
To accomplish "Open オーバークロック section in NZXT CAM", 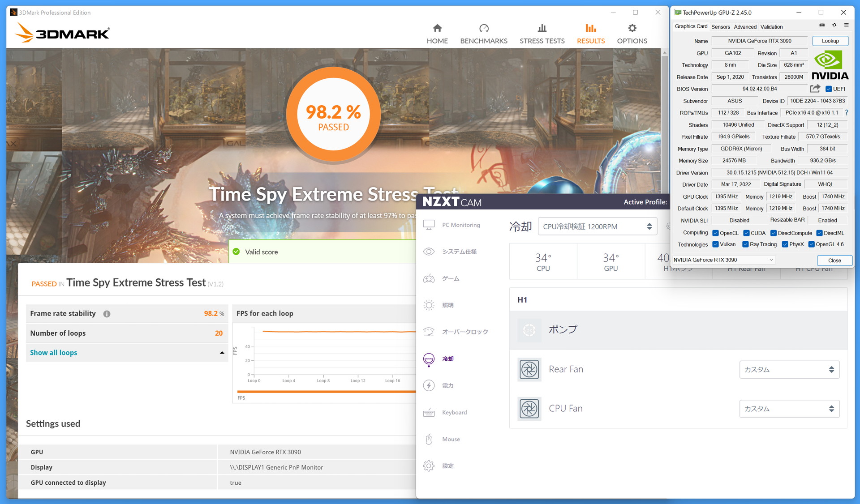I will [x=456, y=332].
